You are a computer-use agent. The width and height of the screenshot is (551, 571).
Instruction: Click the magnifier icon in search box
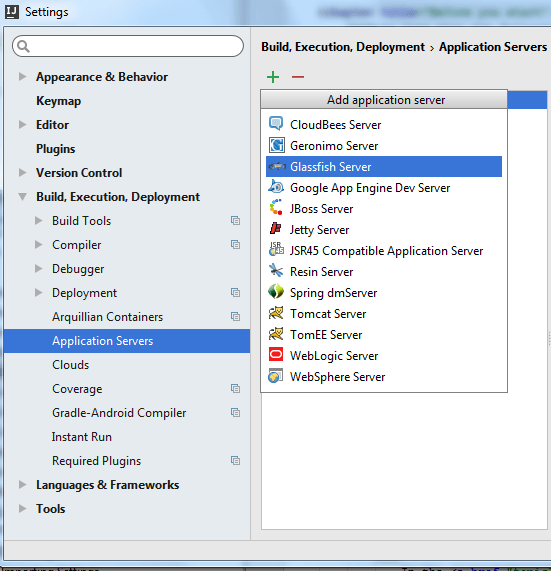(x=23, y=46)
